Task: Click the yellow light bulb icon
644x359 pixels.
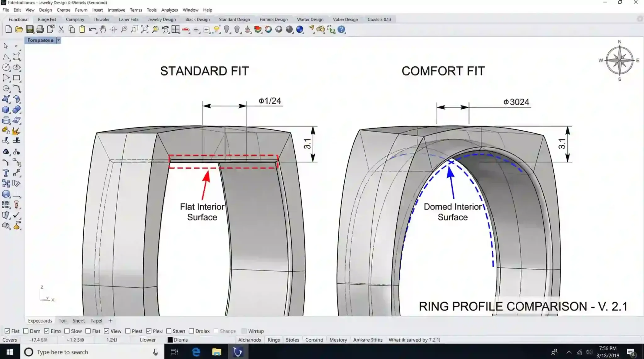Action: tap(217, 30)
